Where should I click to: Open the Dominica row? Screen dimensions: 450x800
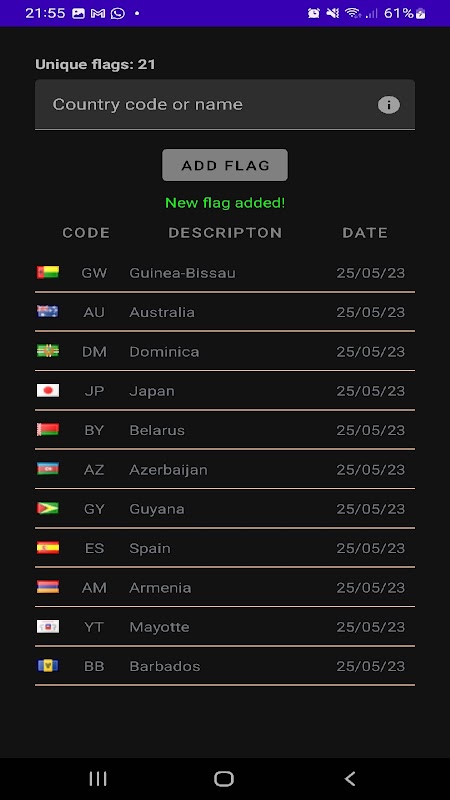click(225, 352)
